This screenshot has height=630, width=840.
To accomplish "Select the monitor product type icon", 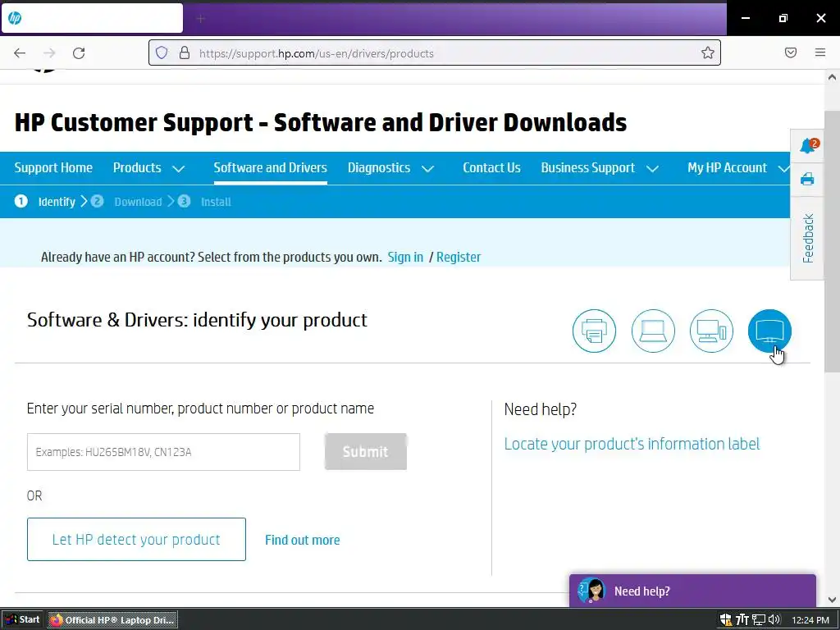I will 769,331.
